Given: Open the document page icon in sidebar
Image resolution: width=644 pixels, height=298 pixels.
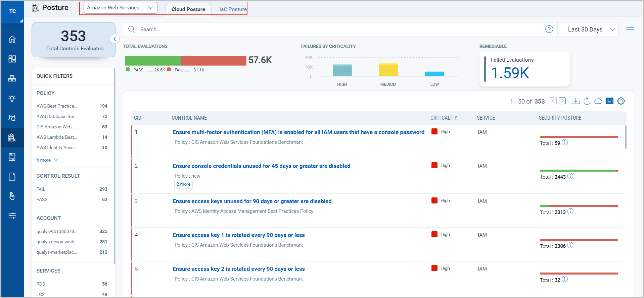Looking at the screenshot, I should pyautogui.click(x=12, y=177).
